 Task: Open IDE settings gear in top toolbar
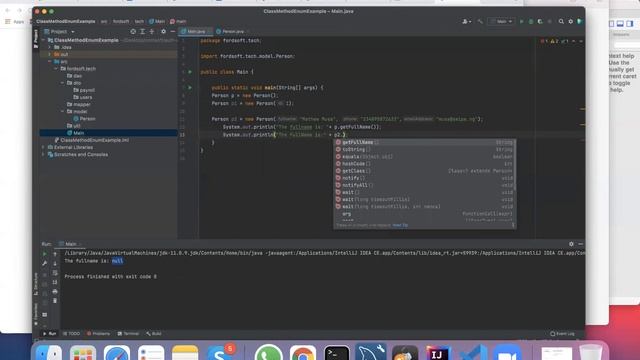[x=571, y=21]
